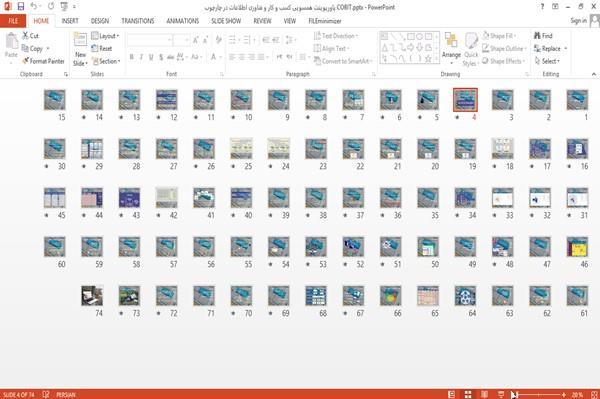The width and height of the screenshot is (600, 399).
Task: Activate the Format Painter
Action: pyautogui.click(x=43, y=61)
